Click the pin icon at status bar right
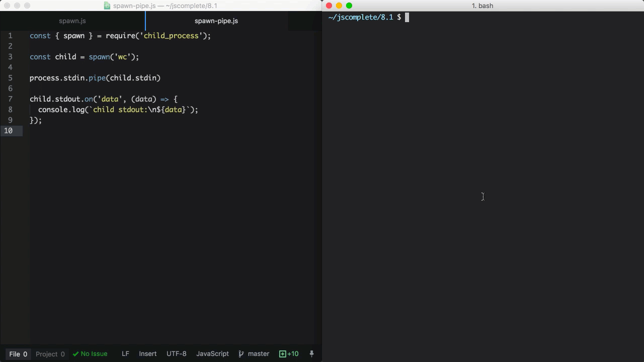Screen dimensions: 644x362 (311, 353)
